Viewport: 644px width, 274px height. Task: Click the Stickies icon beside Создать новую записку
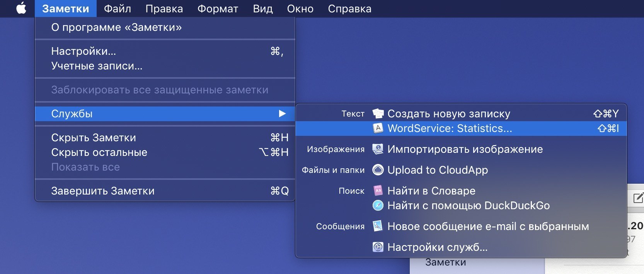pyautogui.click(x=378, y=113)
